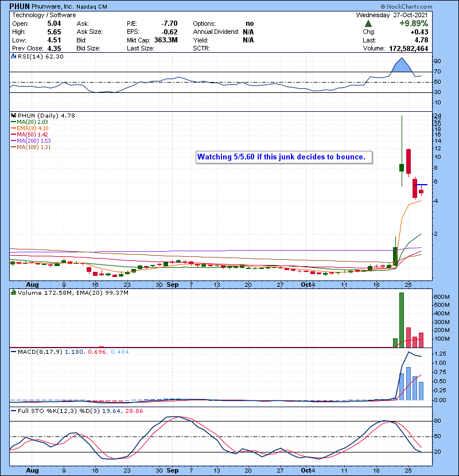Click the 80 level on the stochastic axis

437,421
